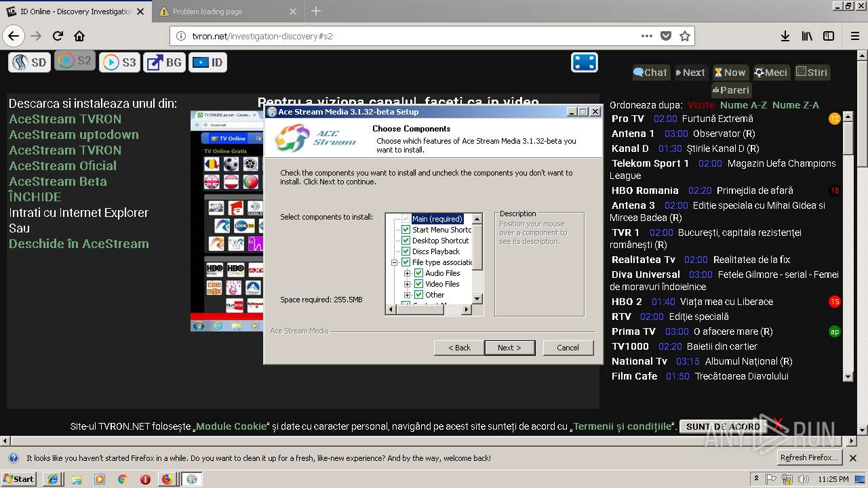Open the Firefox home page icon
Viewport: 868px width, 488px height.
[79, 36]
